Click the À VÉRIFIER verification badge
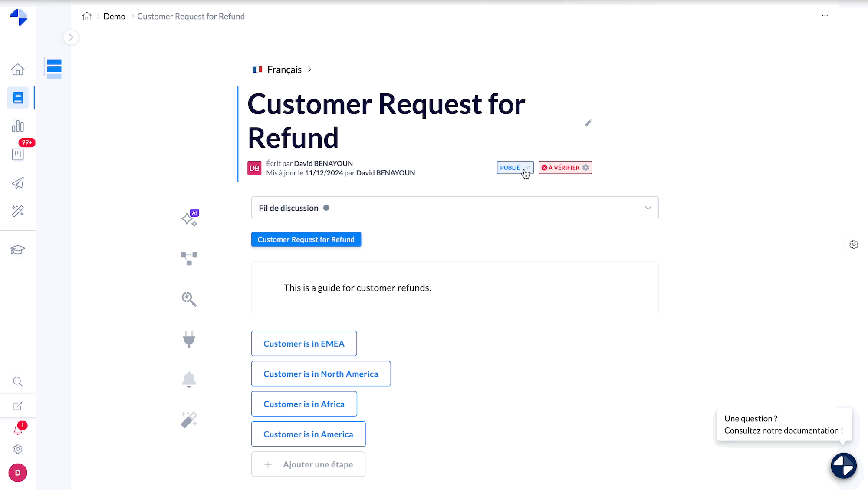The height and width of the screenshot is (490, 868). coord(565,168)
